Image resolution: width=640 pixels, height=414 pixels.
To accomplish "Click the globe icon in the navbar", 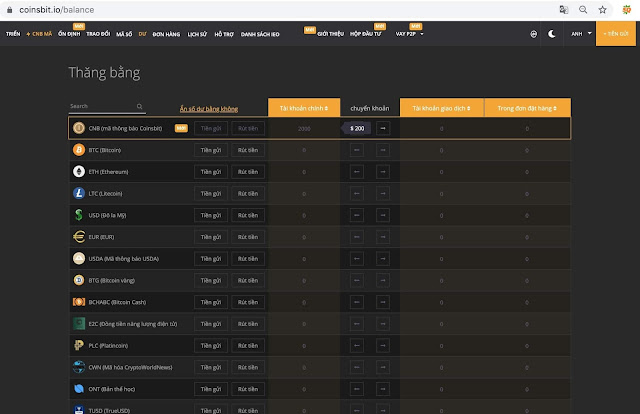I will click(x=533, y=34).
